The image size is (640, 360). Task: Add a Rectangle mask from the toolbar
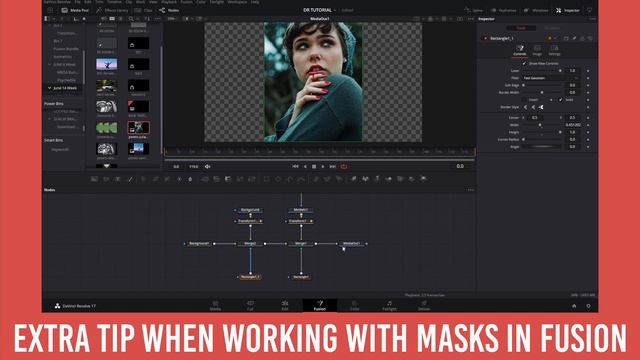pyautogui.click(x=266, y=179)
